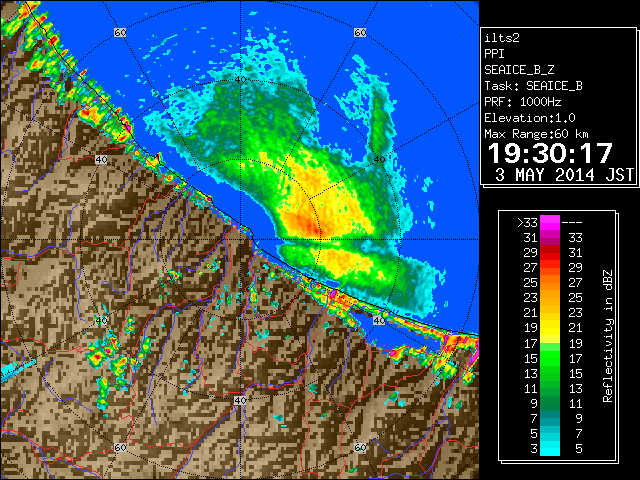Click the southeast '60' range ring label
640x480 pixels.
pos(360,447)
